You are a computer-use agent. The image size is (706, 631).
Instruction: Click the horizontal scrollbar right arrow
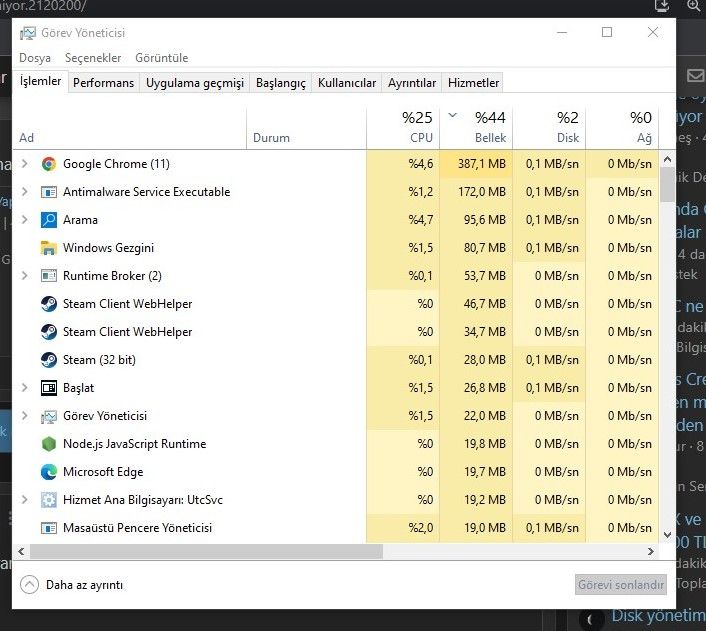pyautogui.click(x=651, y=551)
